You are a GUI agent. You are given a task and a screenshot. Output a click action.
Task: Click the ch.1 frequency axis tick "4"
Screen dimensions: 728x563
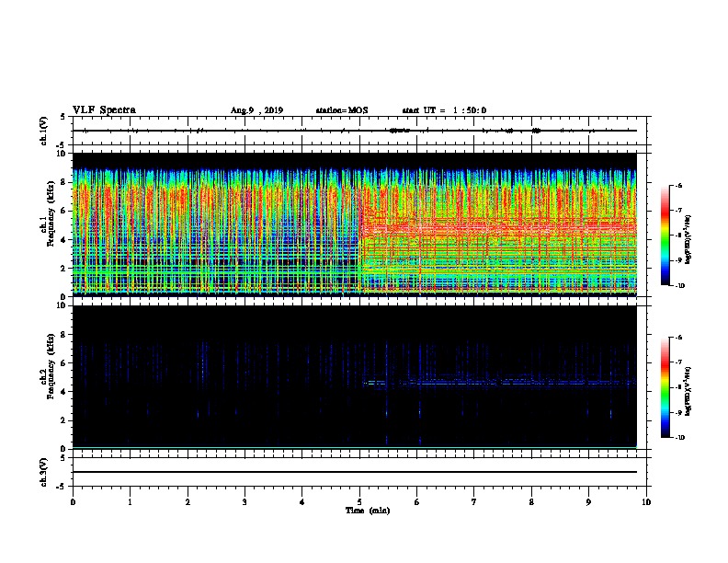tap(63, 239)
